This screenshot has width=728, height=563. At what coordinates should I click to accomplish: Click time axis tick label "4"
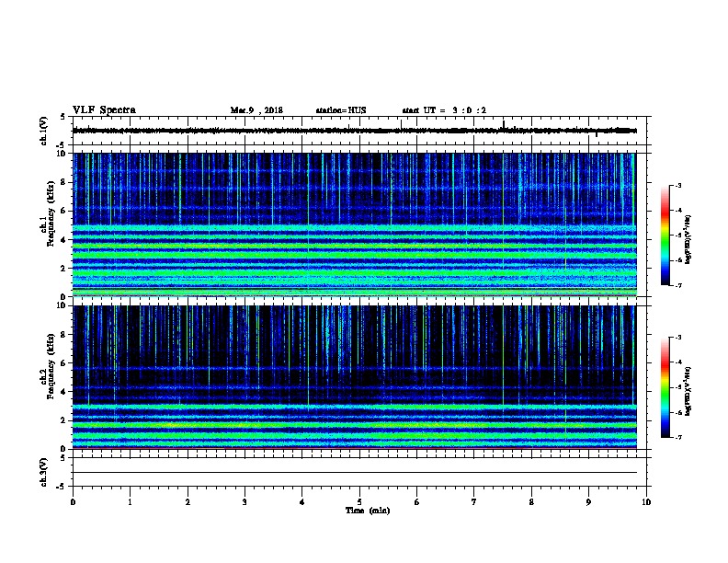[x=302, y=502]
